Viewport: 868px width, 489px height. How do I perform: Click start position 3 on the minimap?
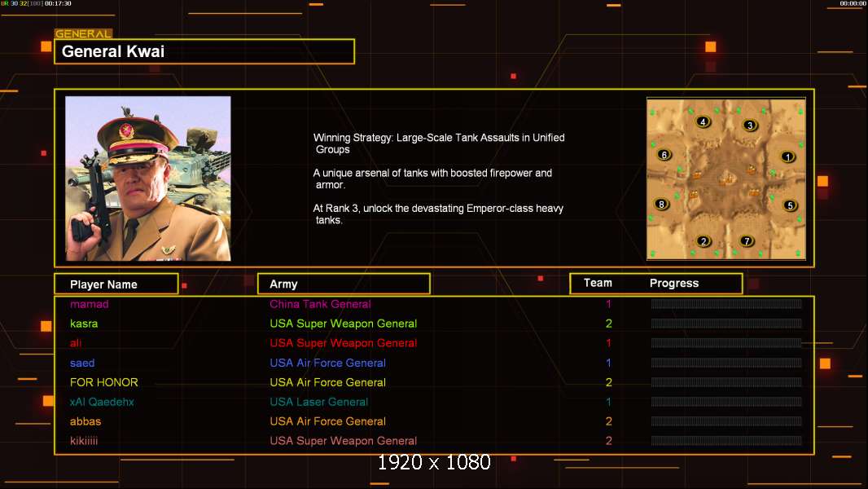[x=750, y=126]
